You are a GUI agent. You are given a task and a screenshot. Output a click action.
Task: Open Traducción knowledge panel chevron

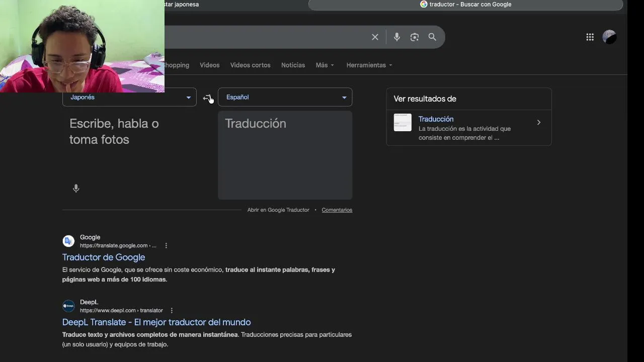click(539, 123)
